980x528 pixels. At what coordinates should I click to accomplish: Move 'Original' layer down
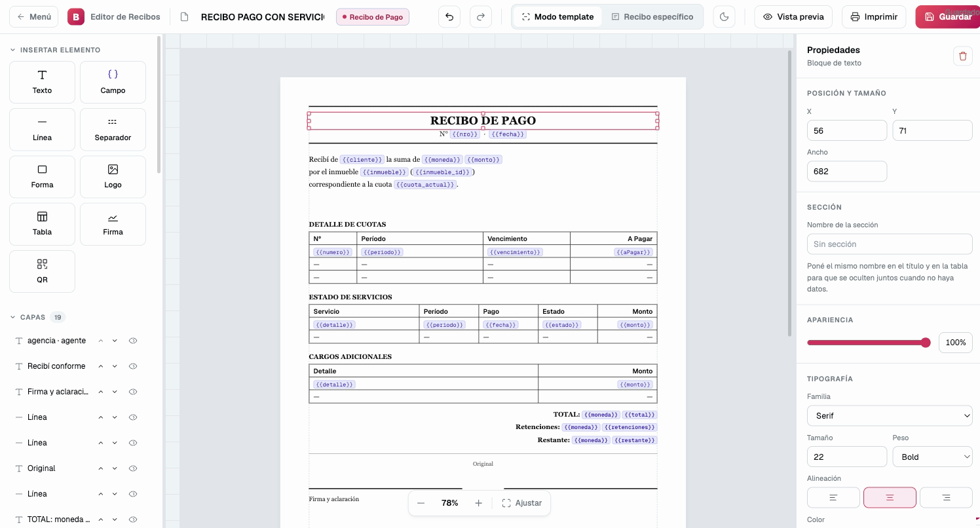click(115, 468)
